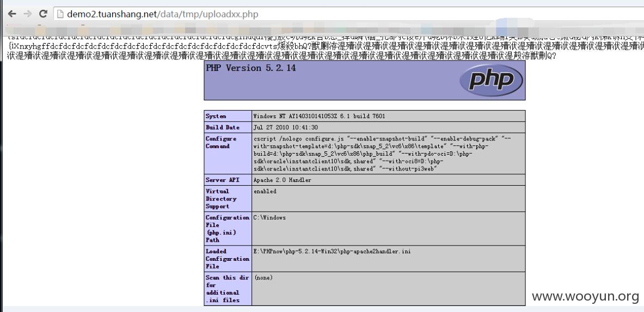644x312 pixels.
Task: Click the page icon before the URL
Action: coord(60,14)
